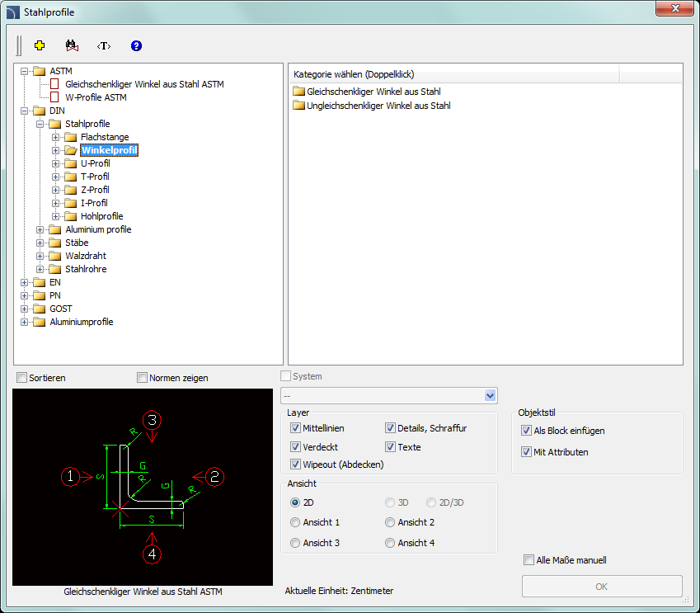Viewport: 700px width, 613px height.
Task: Toggle Als Block einfügen checkbox
Action: [526, 431]
